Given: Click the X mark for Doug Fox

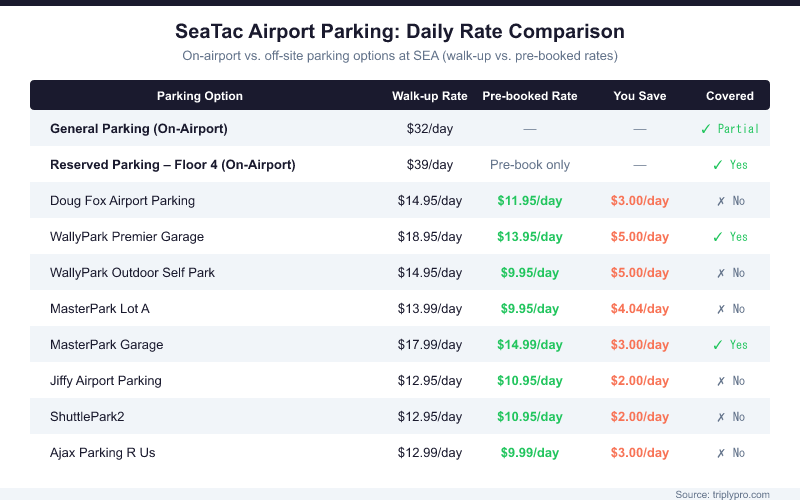Looking at the screenshot, I should [720, 201].
